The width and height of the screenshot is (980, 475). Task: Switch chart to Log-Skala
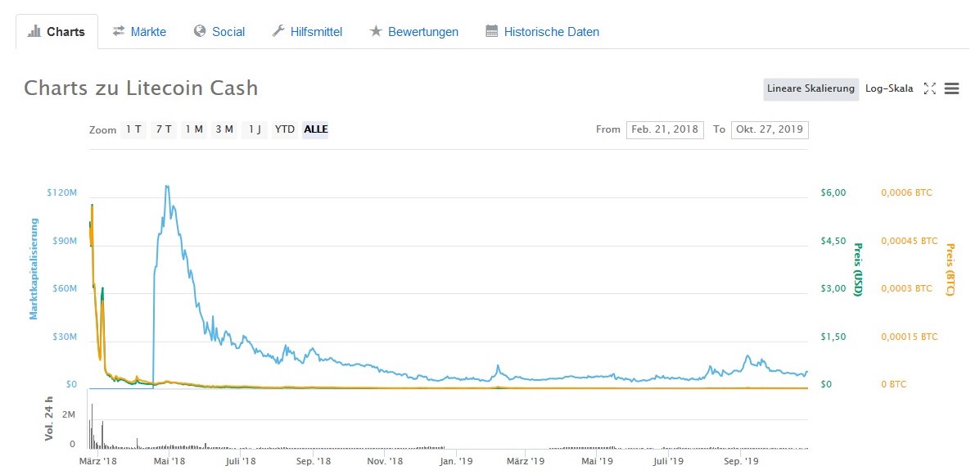coord(889,88)
